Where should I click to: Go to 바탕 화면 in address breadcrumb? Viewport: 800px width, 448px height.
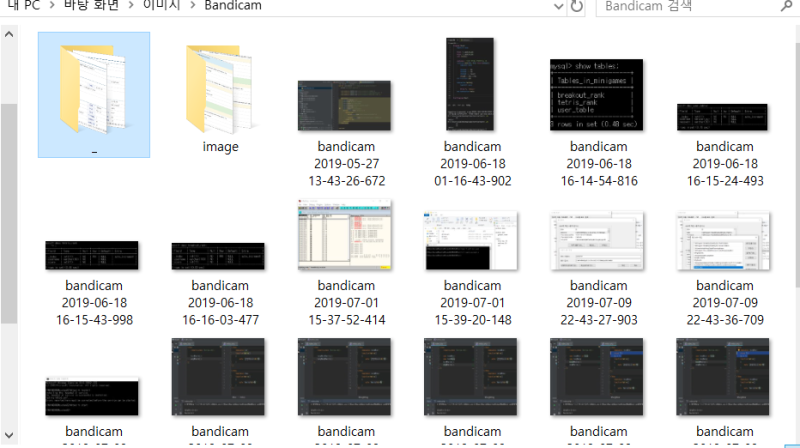tap(91, 6)
